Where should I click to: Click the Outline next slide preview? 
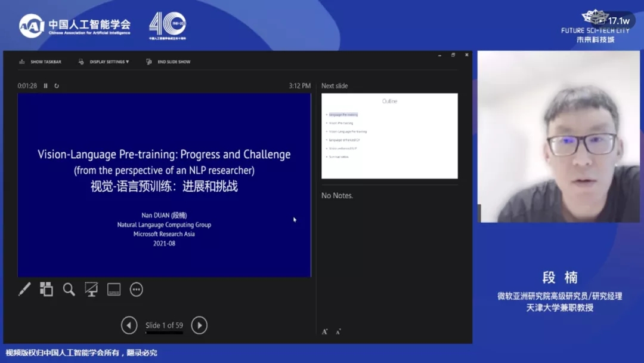pyautogui.click(x=389, y=136)
